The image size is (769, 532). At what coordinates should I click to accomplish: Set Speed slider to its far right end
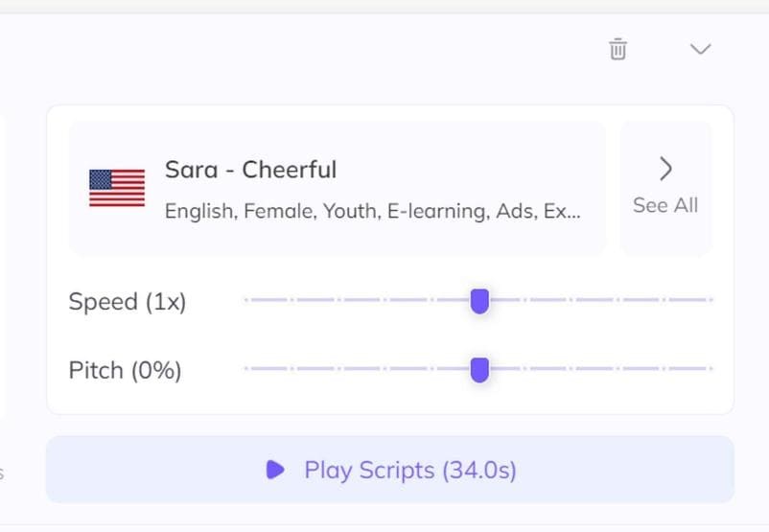[x=711, y=300]
